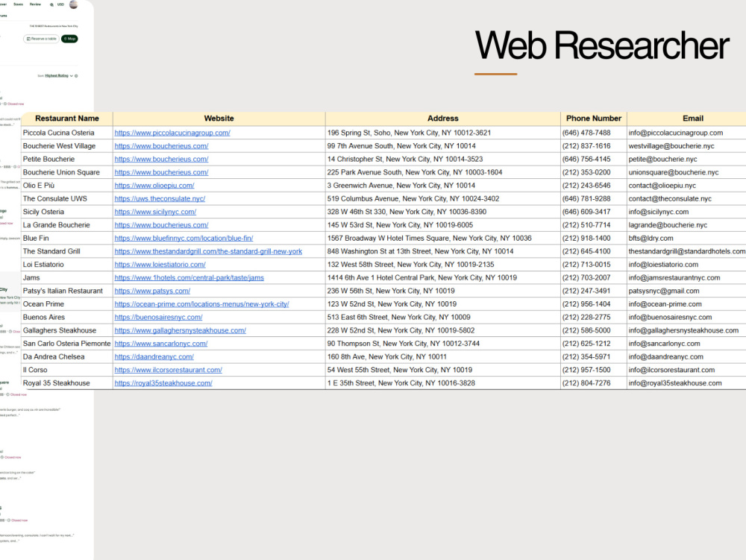This screenshot has height=560, width=746.
Task: Select the Olio E Più name cell
Action: (x=67, y=186)
